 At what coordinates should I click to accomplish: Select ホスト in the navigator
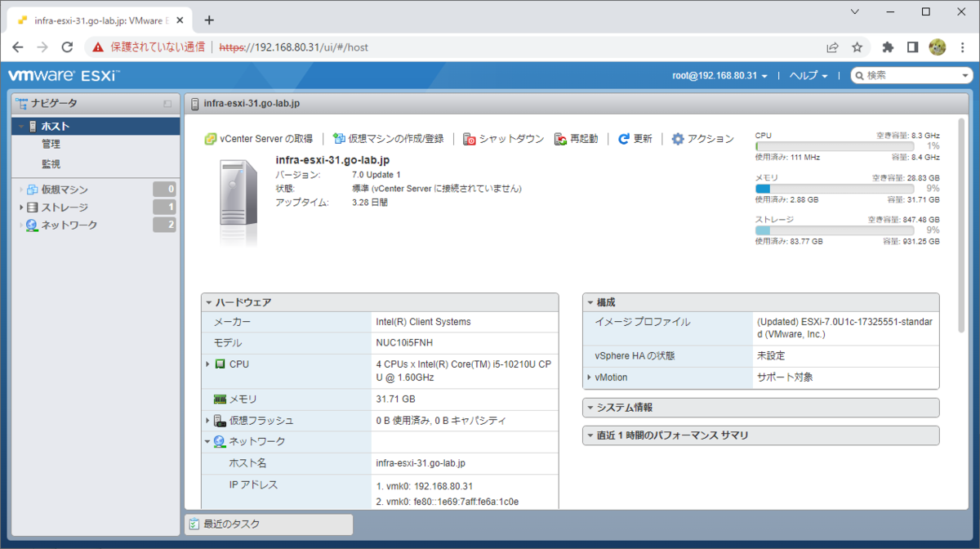[x=96, y=127]
